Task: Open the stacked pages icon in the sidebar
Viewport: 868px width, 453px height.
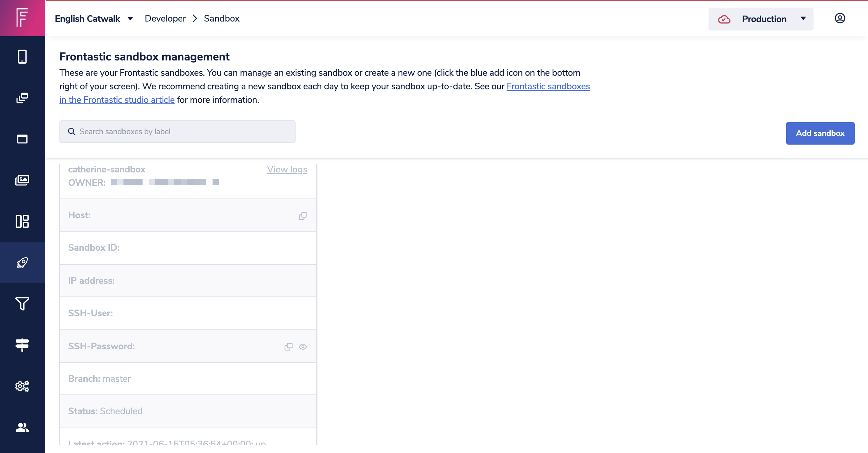Action: point(22,98)
